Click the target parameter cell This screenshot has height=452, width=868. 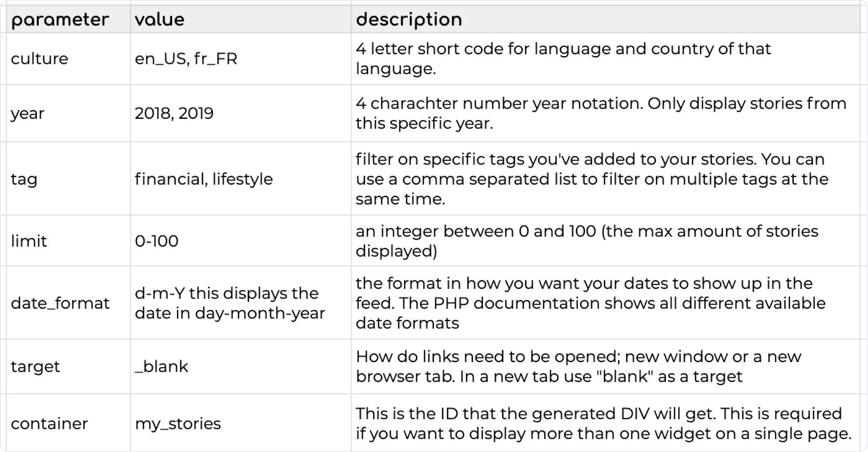68,367
